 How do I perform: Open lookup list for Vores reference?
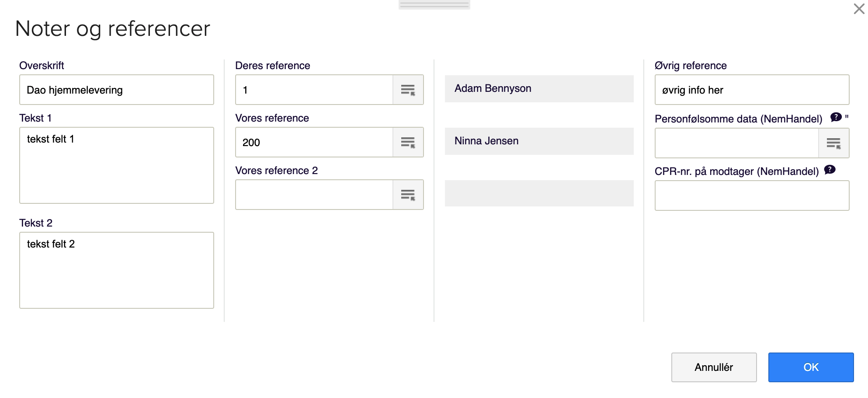coord(408,142)
